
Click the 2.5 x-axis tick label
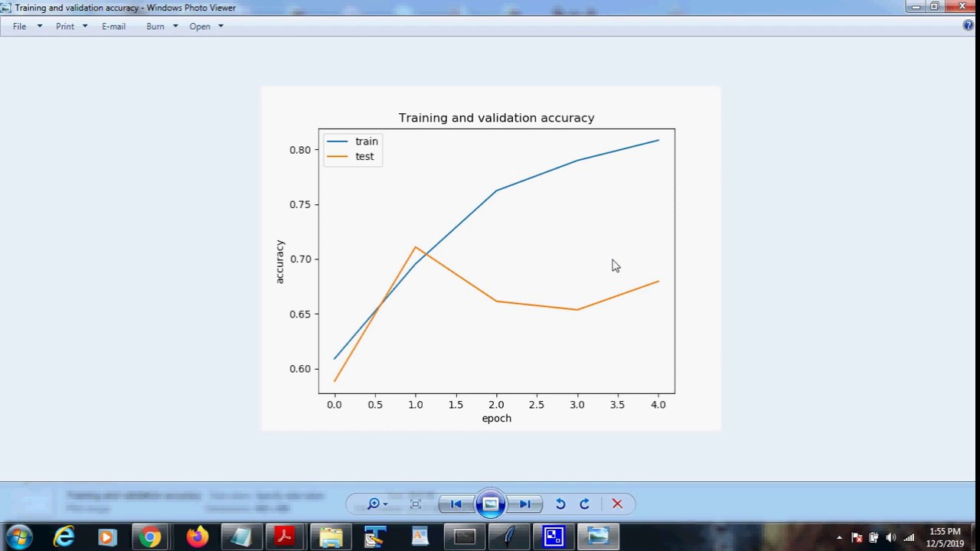(537, 405)
